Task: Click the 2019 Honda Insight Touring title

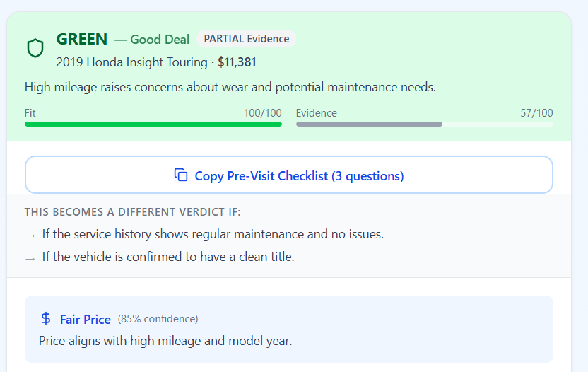Action: (x=131, y=62)
